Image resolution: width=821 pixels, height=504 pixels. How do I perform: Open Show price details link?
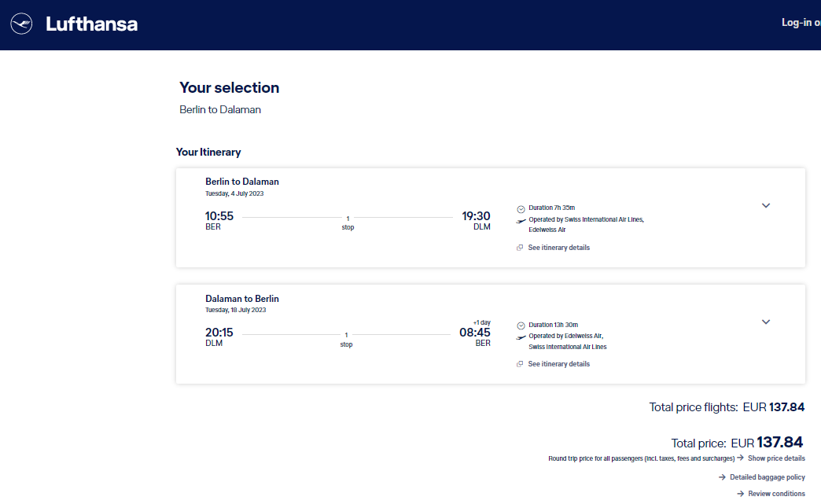click(776, 458)
